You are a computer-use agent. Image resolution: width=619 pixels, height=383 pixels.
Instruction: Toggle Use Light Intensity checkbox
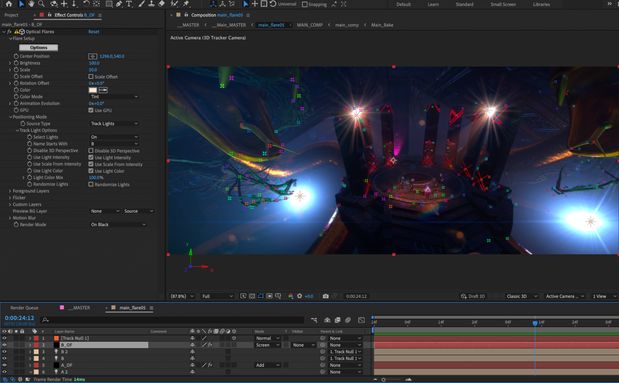pos(91,157)
